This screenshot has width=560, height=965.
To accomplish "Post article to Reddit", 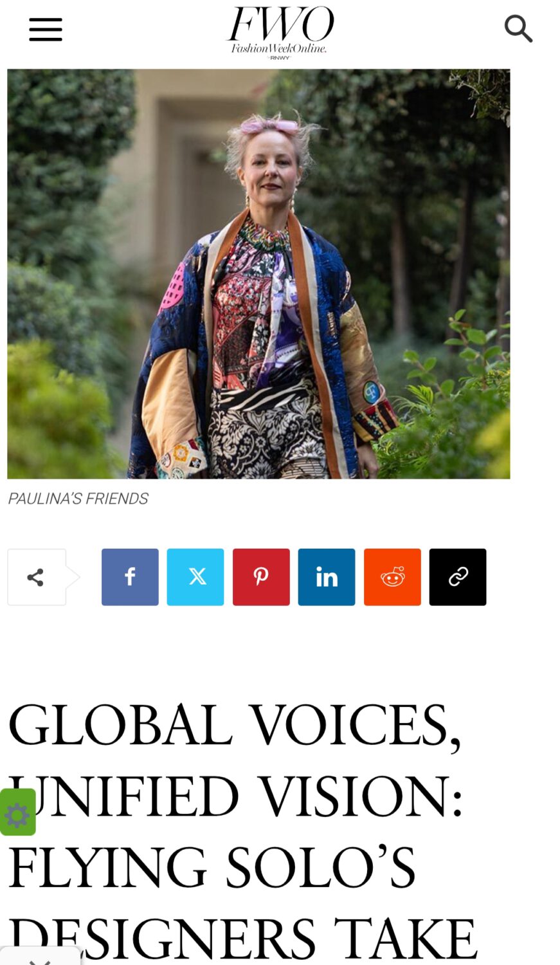I will pyautogui.click(x=392, y=577).
